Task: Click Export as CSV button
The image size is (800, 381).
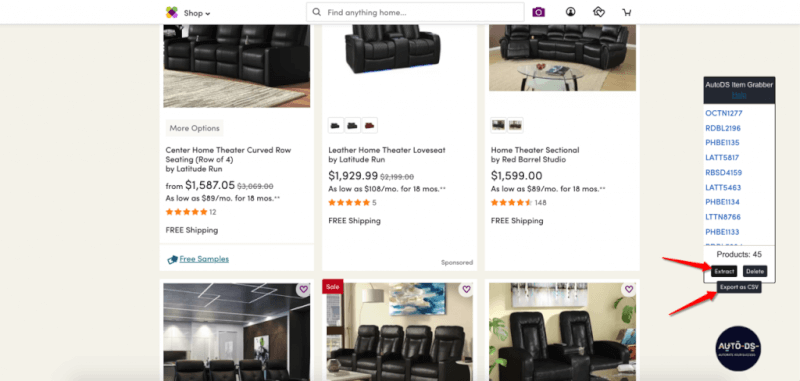Action: [739, 287]
